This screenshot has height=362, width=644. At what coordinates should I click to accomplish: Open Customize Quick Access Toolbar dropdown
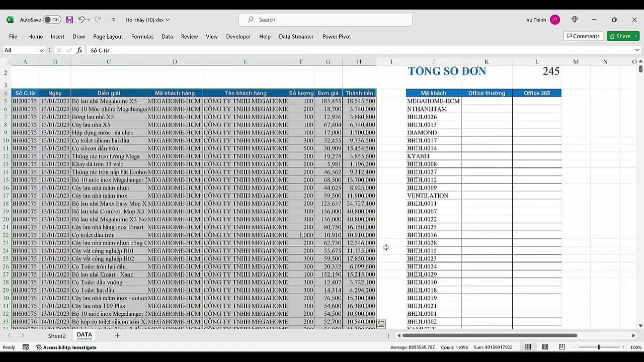[113, 20]
